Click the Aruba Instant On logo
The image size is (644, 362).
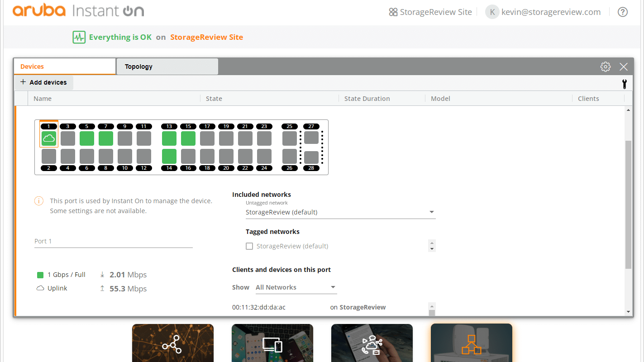pos(78,11)
